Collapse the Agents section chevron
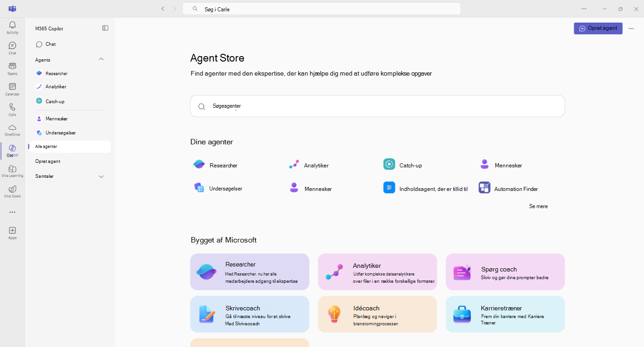 (x=101, y=59)
